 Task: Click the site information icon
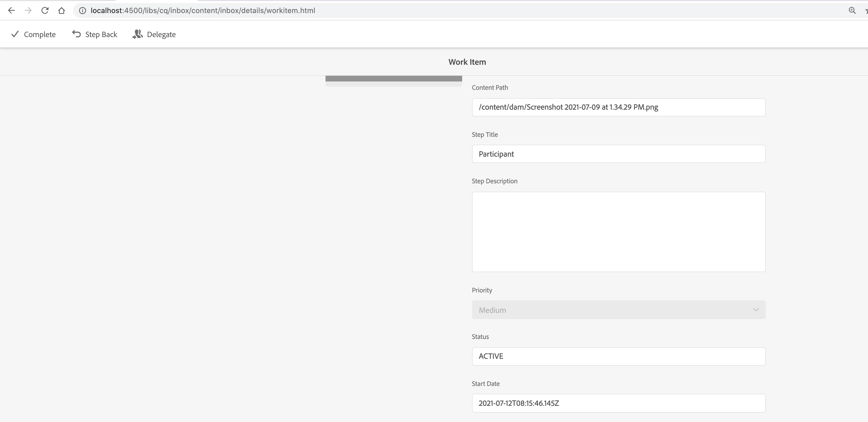(x=82, y=10)
